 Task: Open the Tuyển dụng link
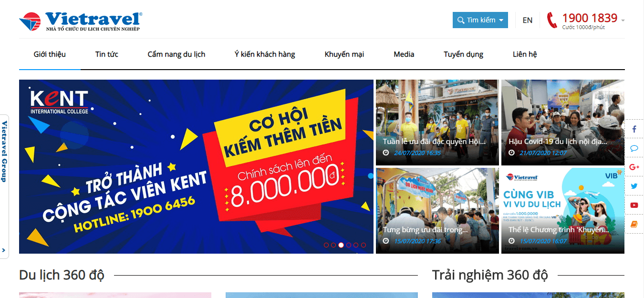point(464,54)
